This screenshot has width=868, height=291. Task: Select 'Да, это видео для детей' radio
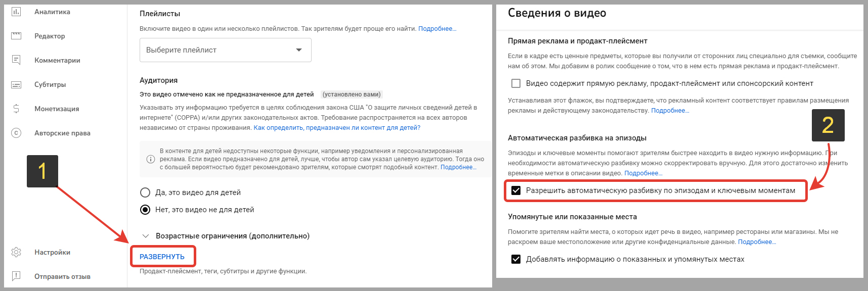(x=145, y=192)
